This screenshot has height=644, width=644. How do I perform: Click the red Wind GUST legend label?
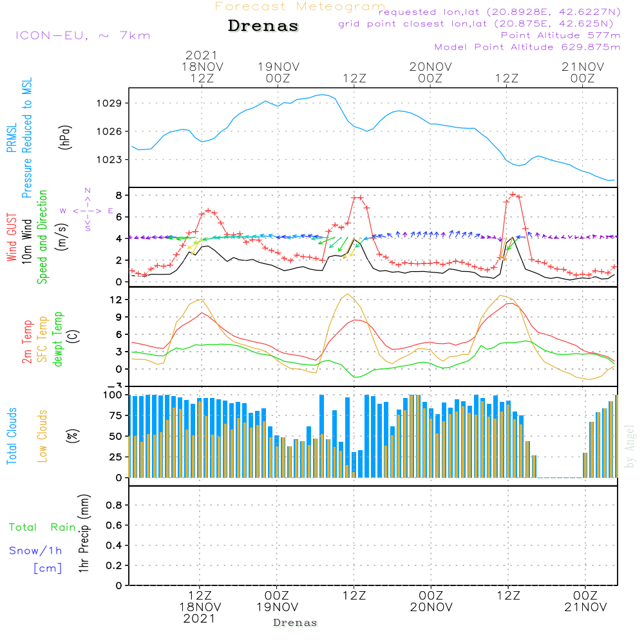[11, 238]
